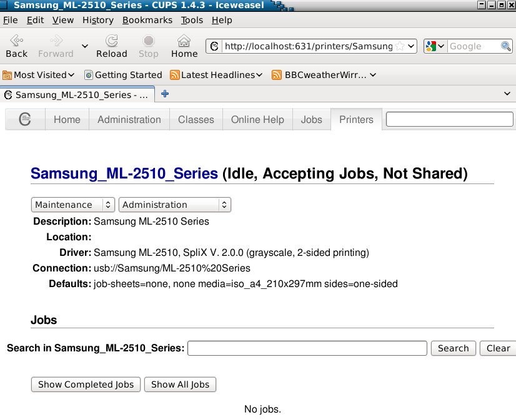The image size is (516, 420).
Task: Bookmark this page with the star icon
Action: (400, 46)
